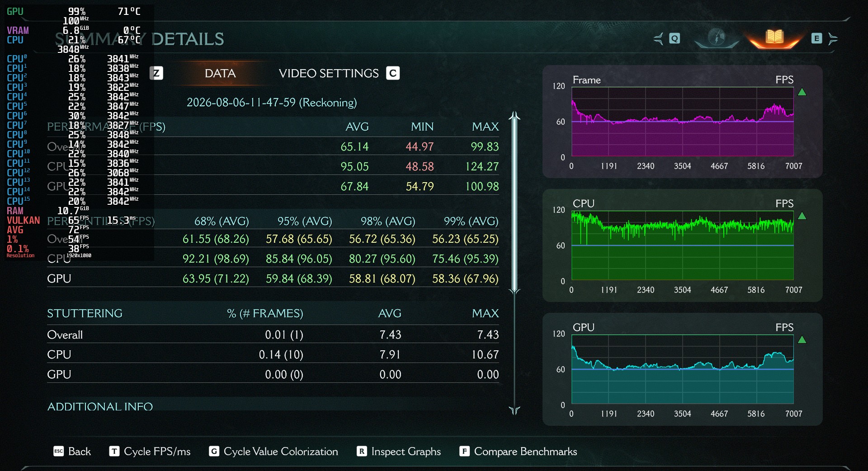
Task: Click the ADDITIONAL INFO section header
Action: pos(100,406)
